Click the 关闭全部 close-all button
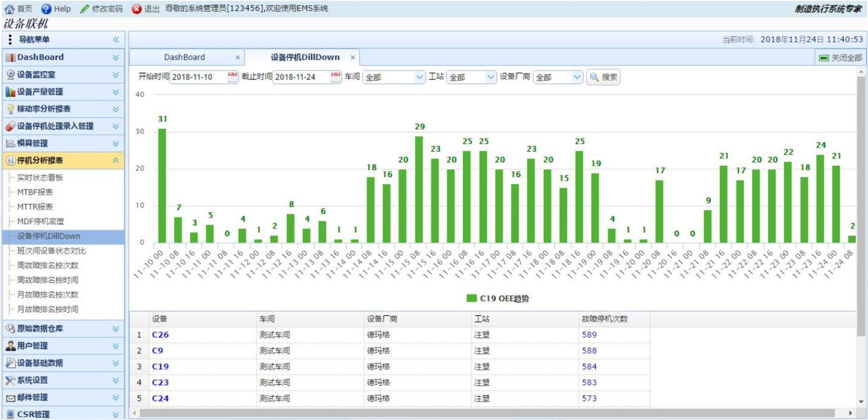This screenshot has width=868, height=420. coord(840,58)
